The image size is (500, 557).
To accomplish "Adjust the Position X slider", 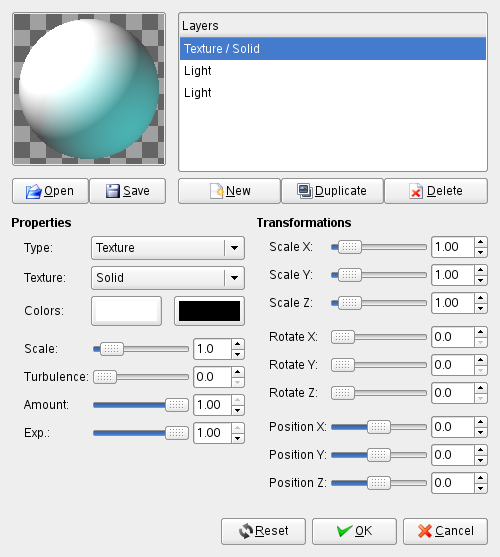I will 379,427.
